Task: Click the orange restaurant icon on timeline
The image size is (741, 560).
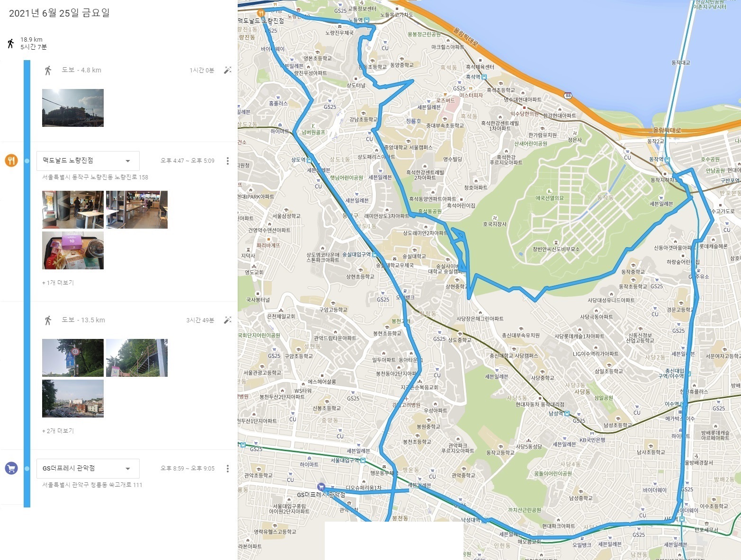Action: pyautogui.click(x=11, y=160)
